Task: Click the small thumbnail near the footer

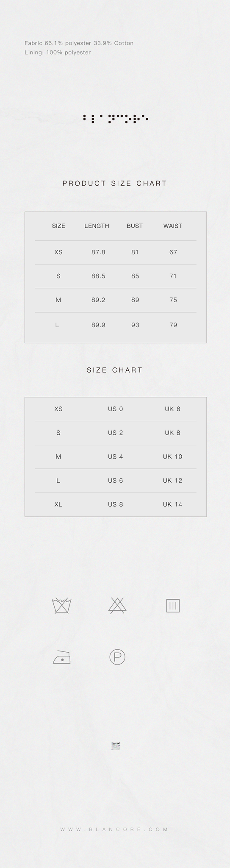Action: pos(116,746)
